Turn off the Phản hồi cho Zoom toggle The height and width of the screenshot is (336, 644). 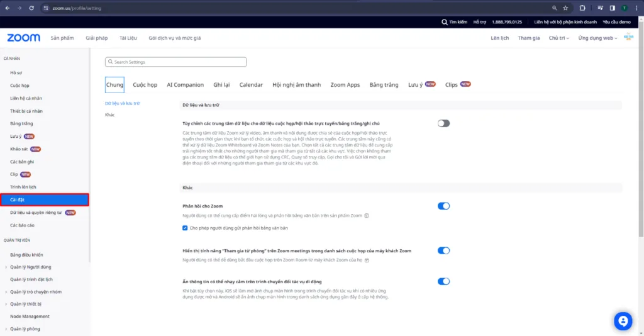tap(443, 206)
